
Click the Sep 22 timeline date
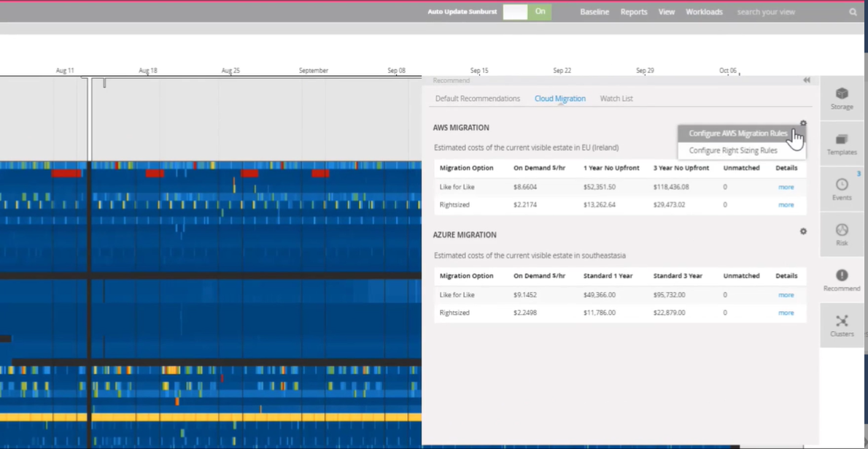562,70
